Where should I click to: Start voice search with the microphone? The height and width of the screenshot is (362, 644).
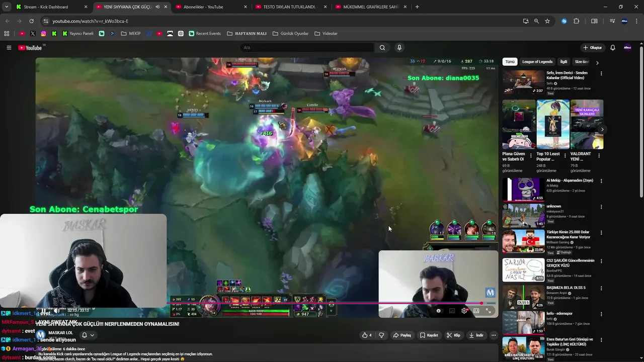[x=399, y=48]
